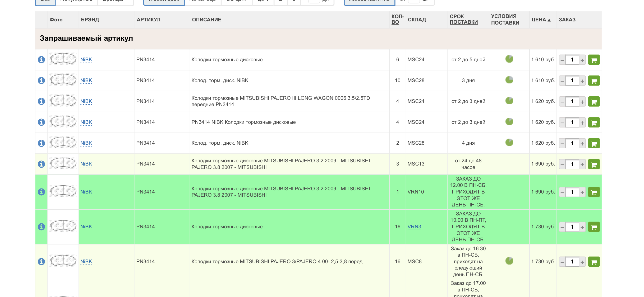Click the info icon in the VRN3 row
This screenshot has height=297, width=644.
click(41, 227)
